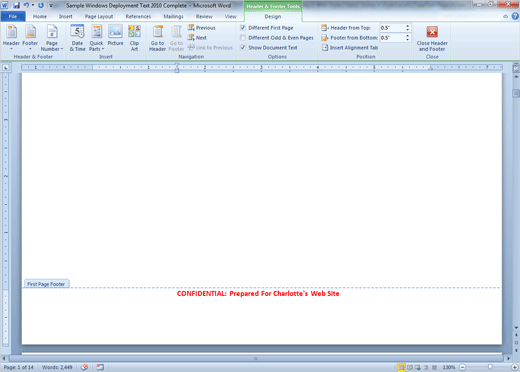The image size is (520, 372).
Task: Click the Undo icon
Action: 26,5
